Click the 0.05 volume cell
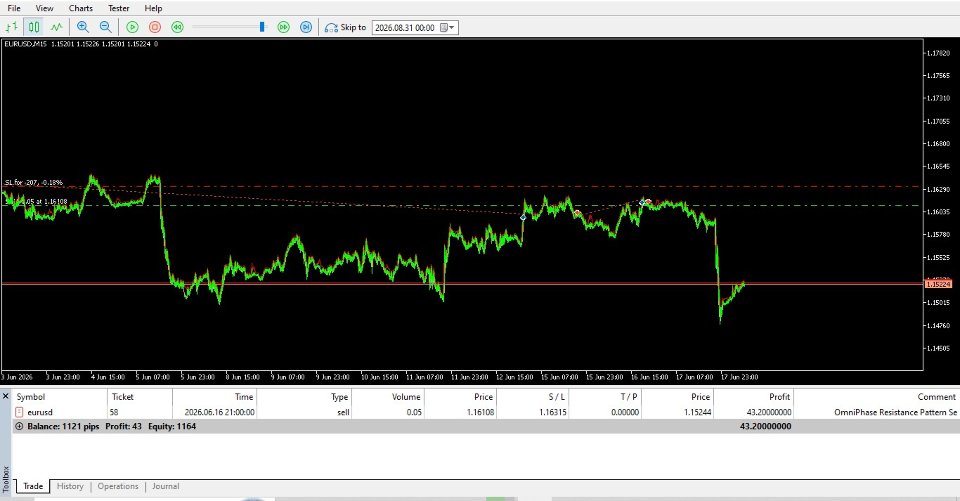 [414, 412]
